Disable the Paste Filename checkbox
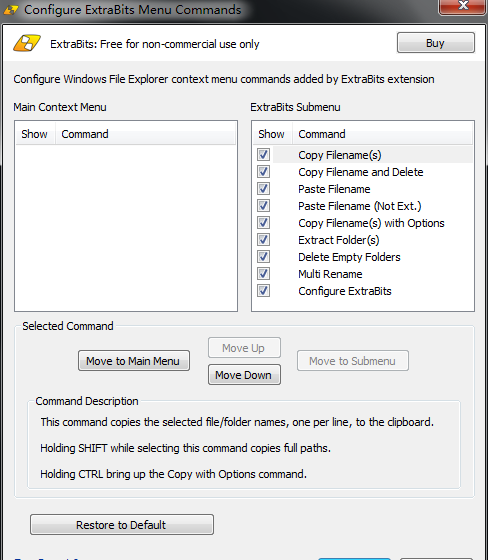 263,189
